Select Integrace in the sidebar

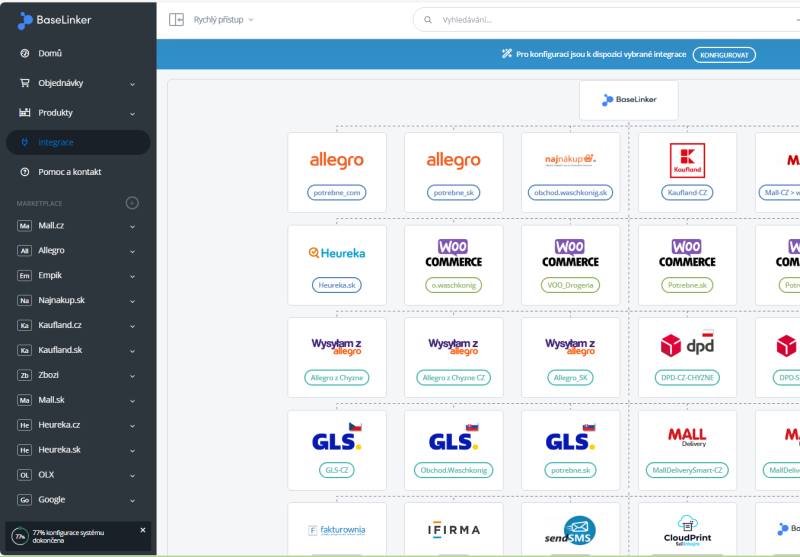click(78, 142)
